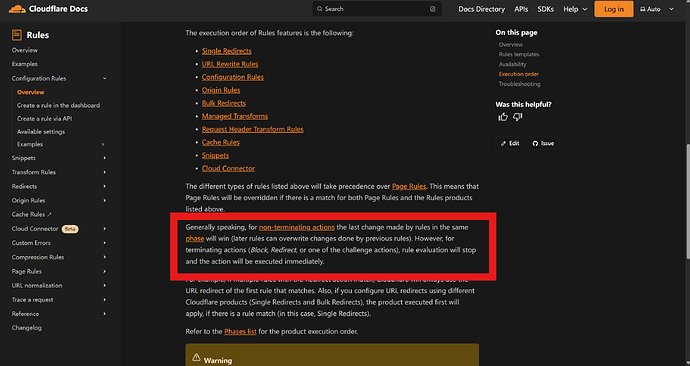The width and height of the screenshot is (690, 366).
Task: Jump to Overview in On this page
Action: (510, 45)
